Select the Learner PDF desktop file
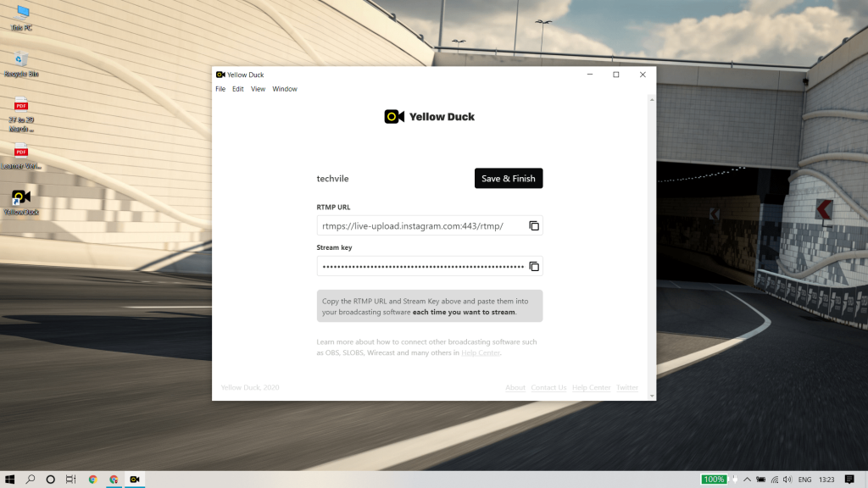Viewport: 868px width, 488px height. tap(21, 156)
